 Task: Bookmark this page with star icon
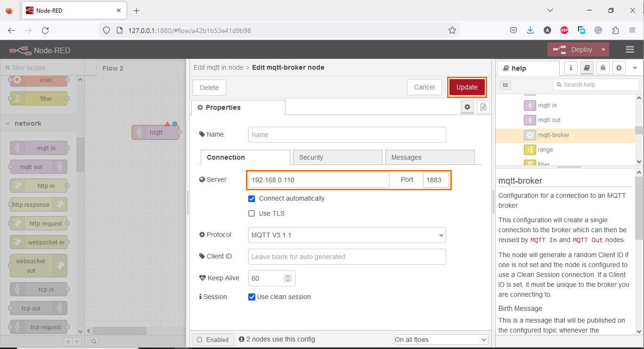point(452,30)
